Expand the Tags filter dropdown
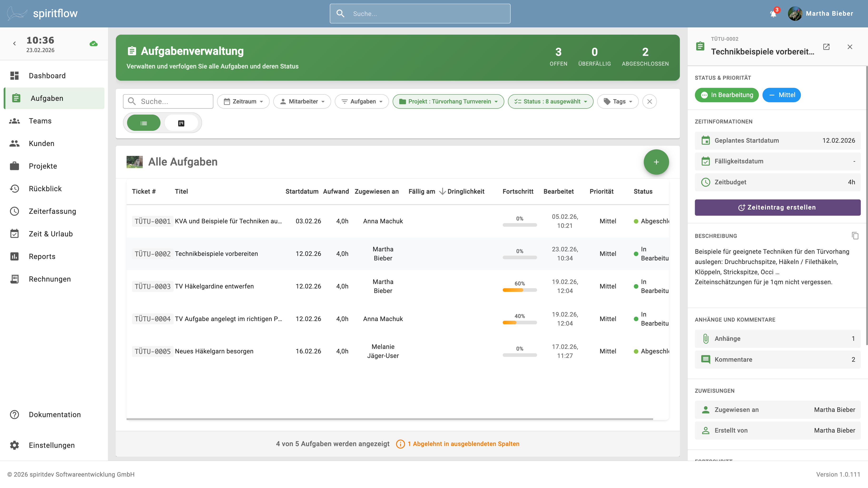 click(618, 101)
